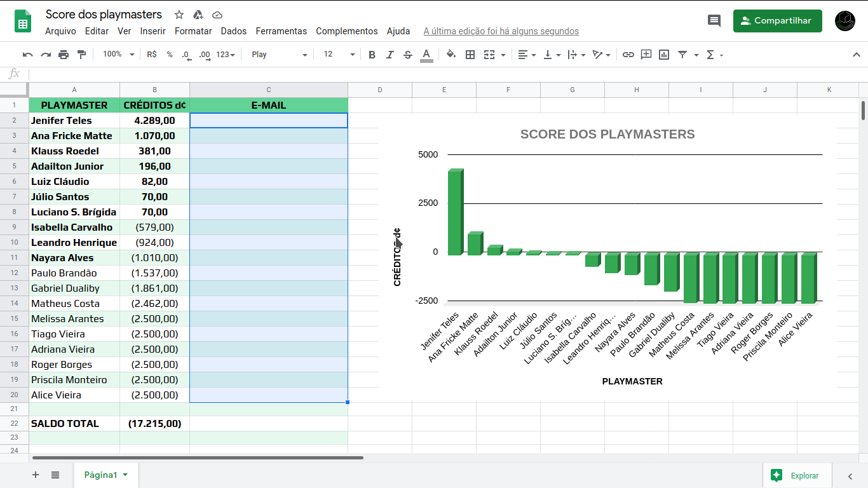
Task: Open horizontal align dropdown
Action: click(x=527, y=55)
